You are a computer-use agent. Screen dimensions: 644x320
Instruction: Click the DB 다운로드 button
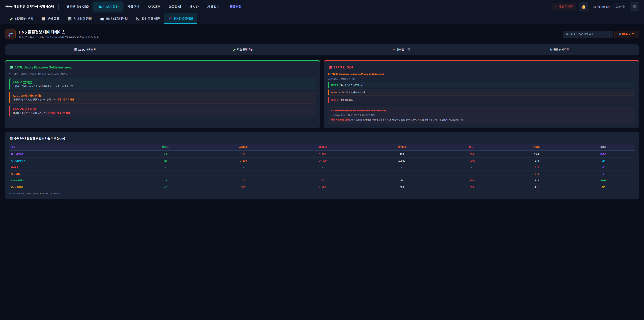[627, 34]
